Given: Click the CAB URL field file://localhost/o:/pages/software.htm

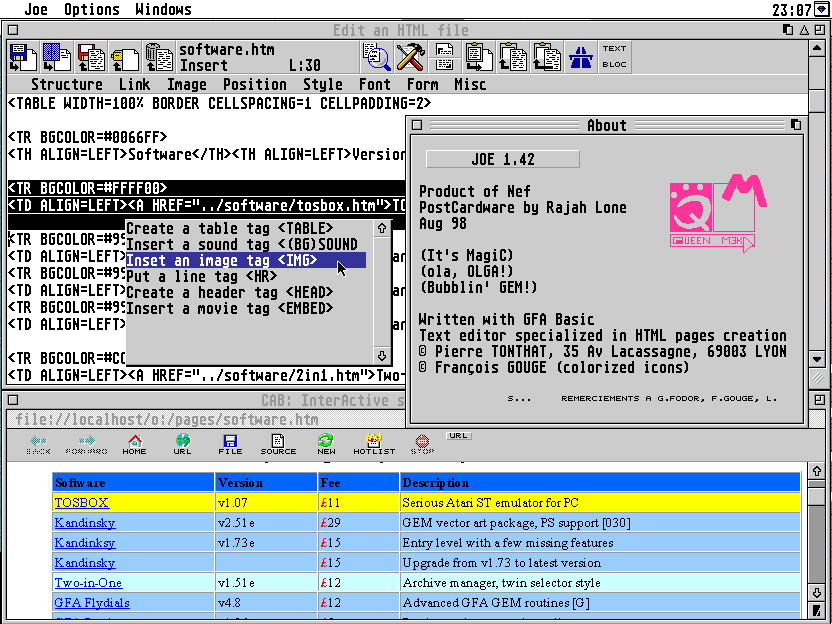Looking at the screenshot, I should pyautogui.click(x=206, y=420).
